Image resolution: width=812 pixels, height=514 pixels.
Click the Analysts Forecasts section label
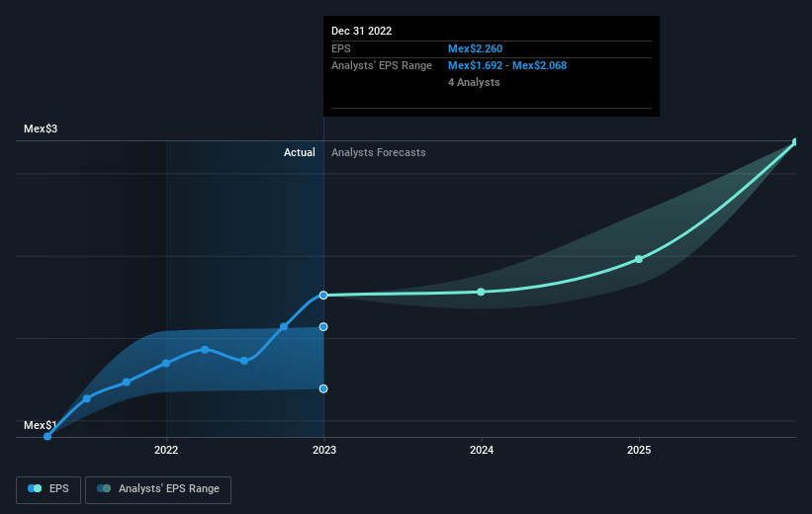pos(379,152)
